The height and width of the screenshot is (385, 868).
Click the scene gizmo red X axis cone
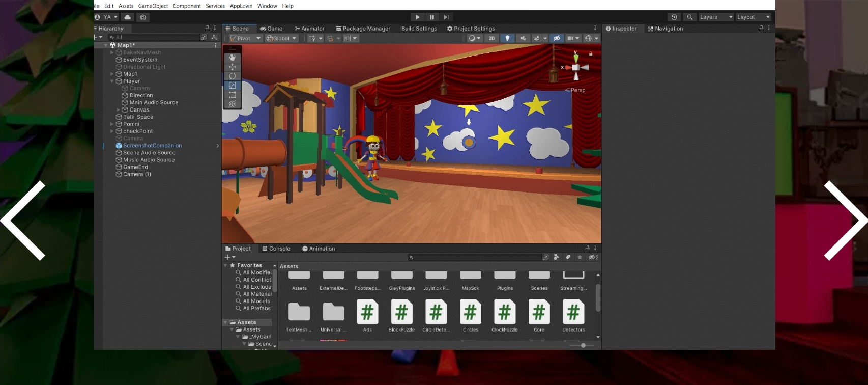click(567, 67)
